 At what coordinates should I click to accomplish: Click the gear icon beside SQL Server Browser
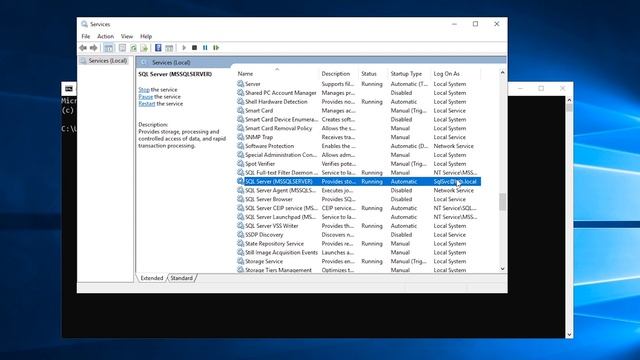coord(240,199)
